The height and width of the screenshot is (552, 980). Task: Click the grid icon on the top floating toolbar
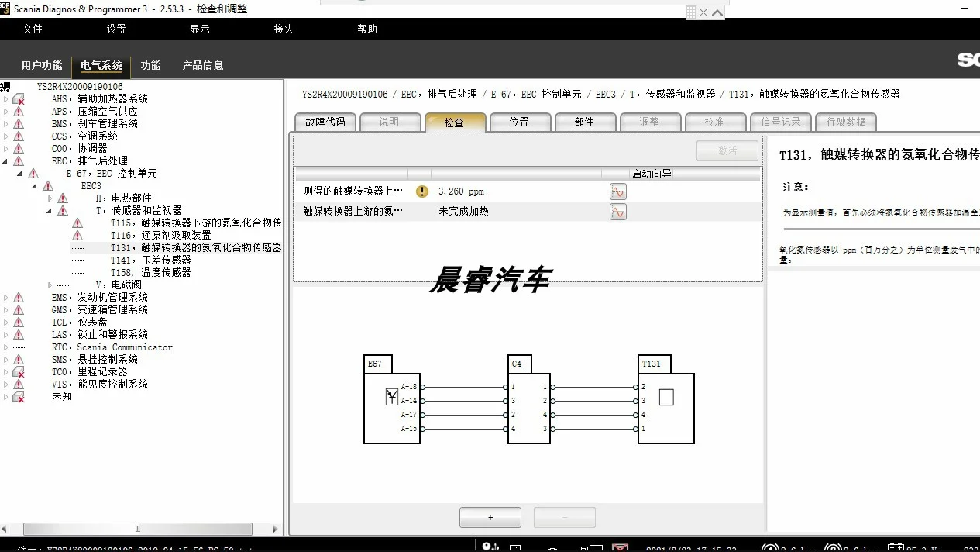click(x=691, y=12)
